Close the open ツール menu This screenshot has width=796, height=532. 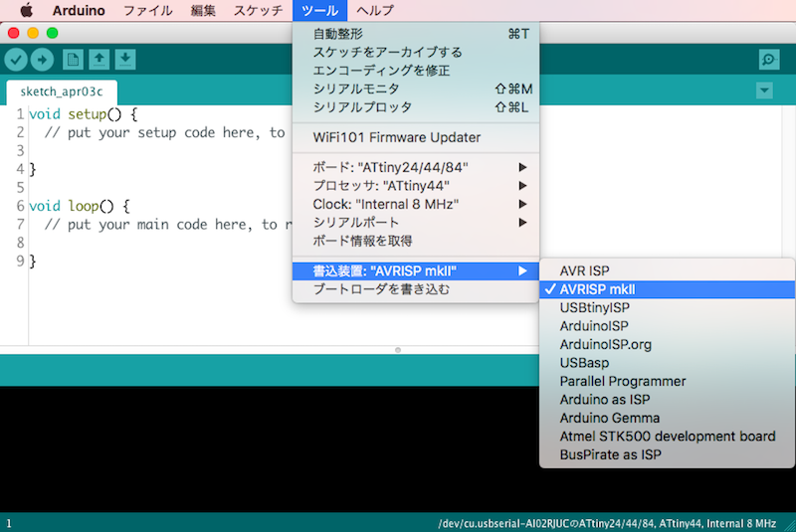[x=319, y=11]
